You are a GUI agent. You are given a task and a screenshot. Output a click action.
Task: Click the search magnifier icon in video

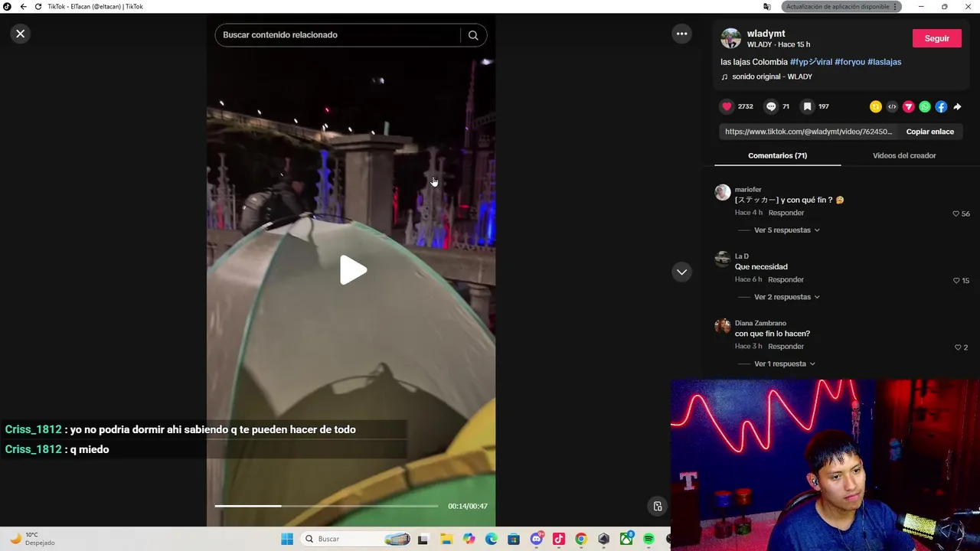click(x=473, y=35)
